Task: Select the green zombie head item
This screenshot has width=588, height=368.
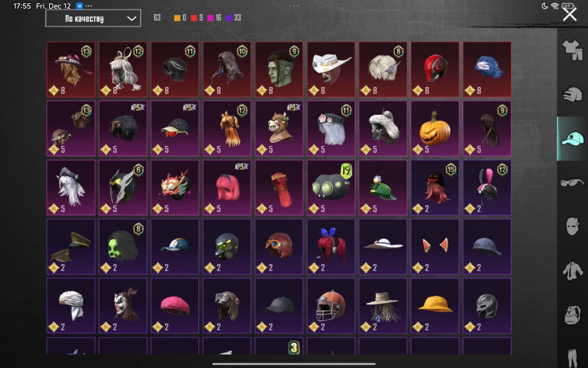Action: [x=279, y=69]
